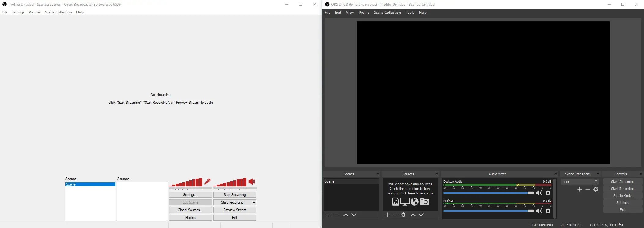The height and width of the screenshot is (228, 644).
Task: Open Desktop Audio settings gear
Action: pyautogui.click(x=548, y=193)
